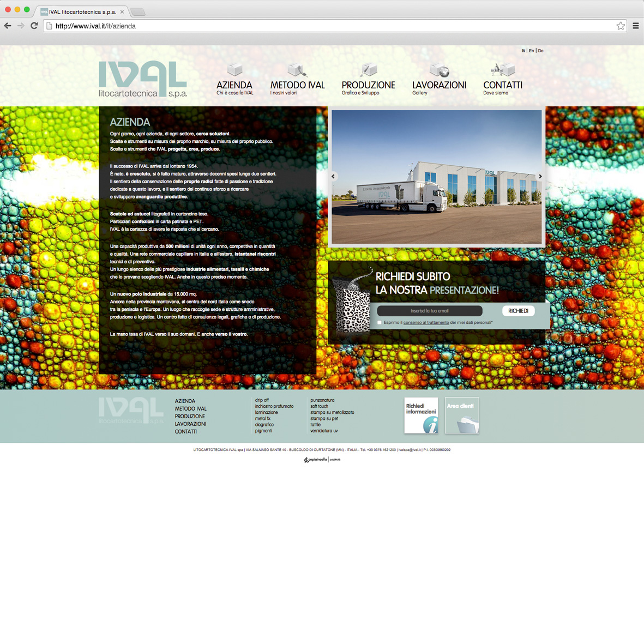
Task: Open the laminazione footer link
Action: pyautogui.click(x=266, y=412)
